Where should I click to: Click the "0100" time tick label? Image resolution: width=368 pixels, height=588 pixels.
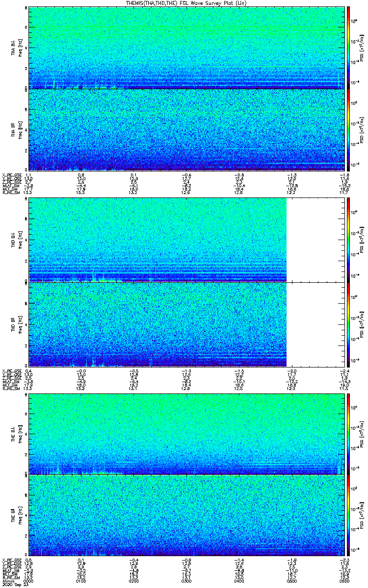click(x=80, y=581)
